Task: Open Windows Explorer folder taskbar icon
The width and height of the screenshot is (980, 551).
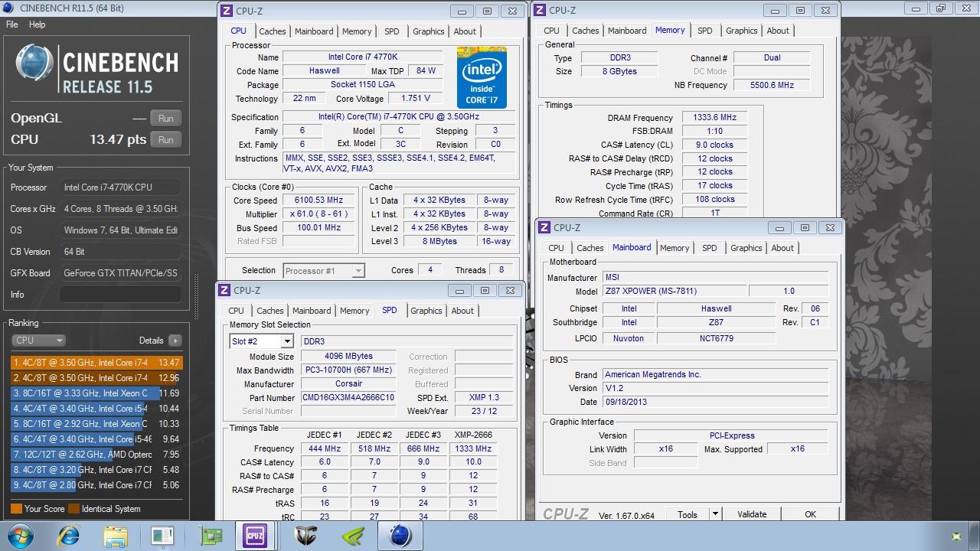Action: coord(116,536)
